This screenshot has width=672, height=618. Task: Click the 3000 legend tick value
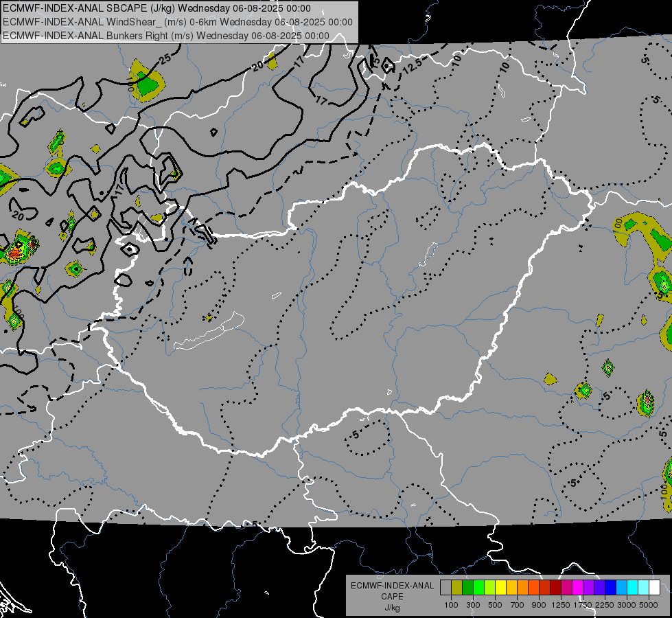tap(627, 605)
